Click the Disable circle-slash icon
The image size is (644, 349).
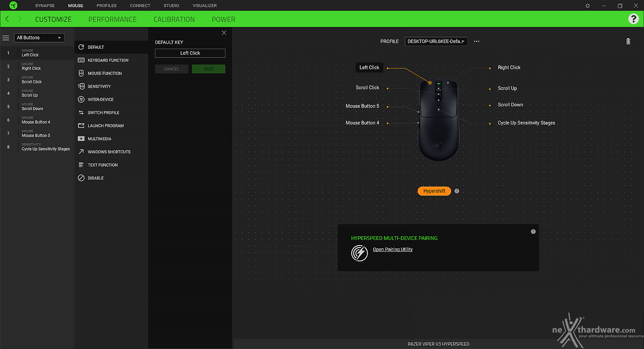[81, 178]
